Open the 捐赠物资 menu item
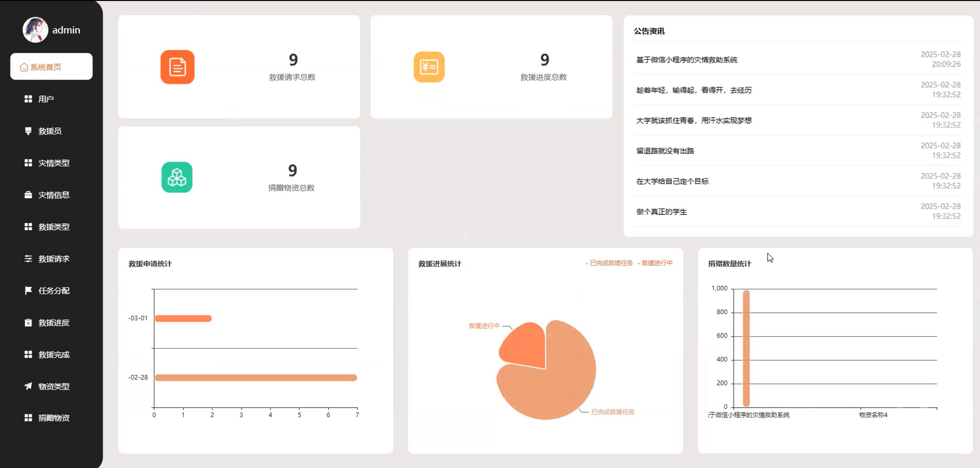 51,418
